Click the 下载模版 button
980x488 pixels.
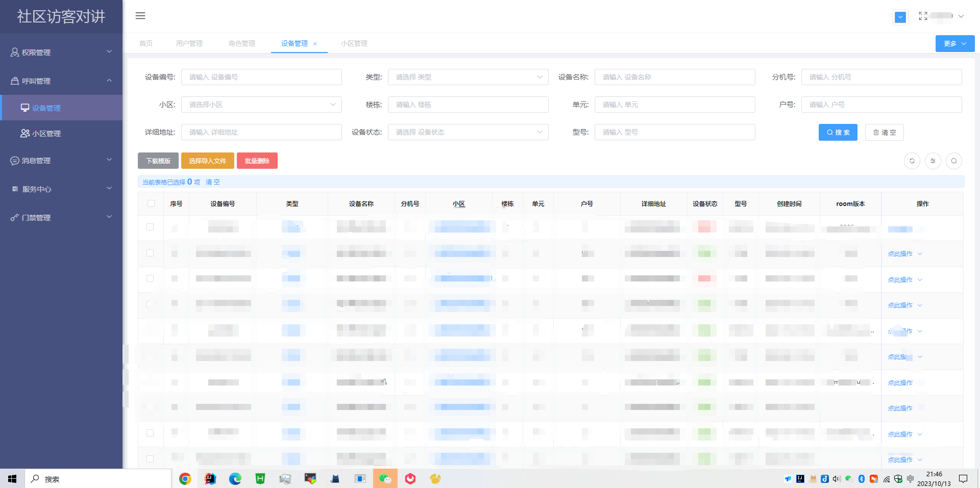click(158, 161)
